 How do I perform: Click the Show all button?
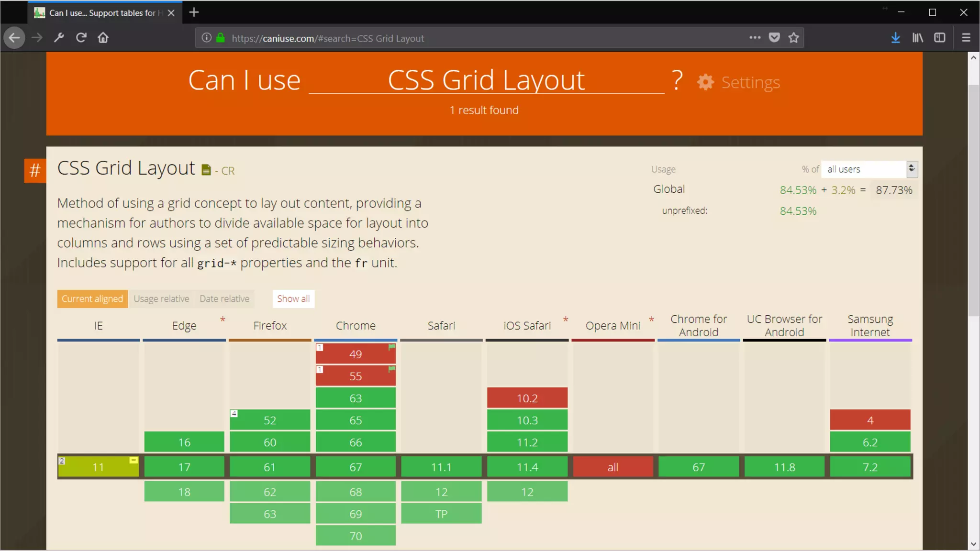tap(293, 299)
